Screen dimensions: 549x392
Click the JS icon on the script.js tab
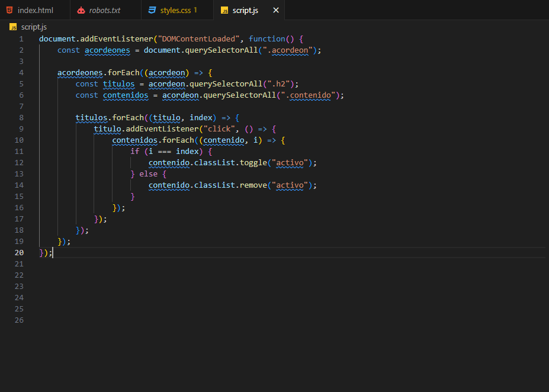(224, 10)
